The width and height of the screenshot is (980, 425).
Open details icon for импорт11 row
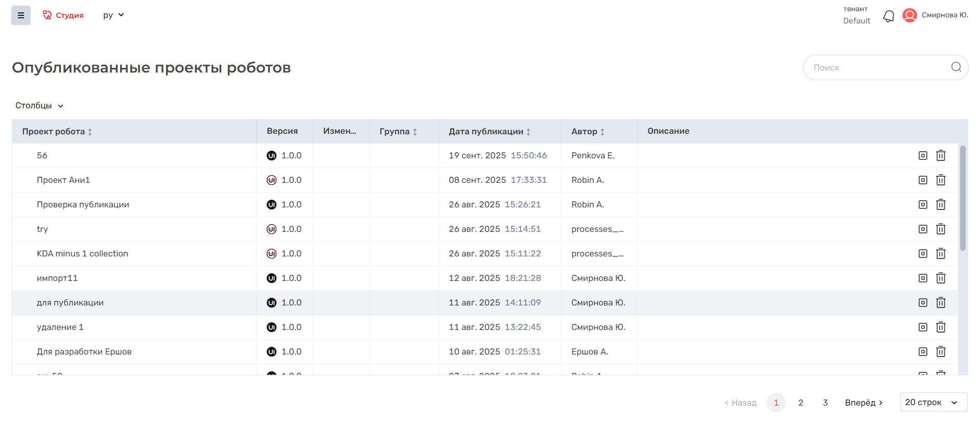923,278
